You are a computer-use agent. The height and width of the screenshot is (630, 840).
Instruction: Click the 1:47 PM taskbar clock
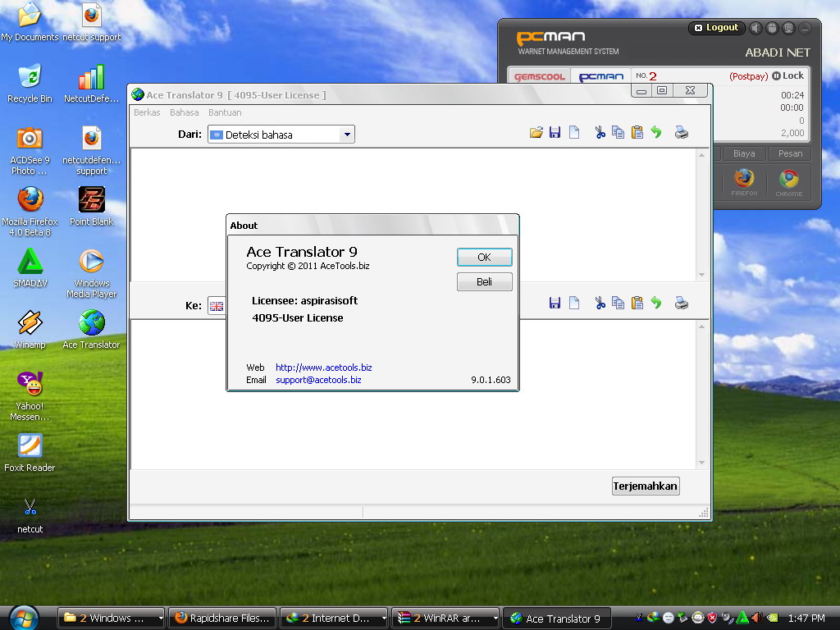[806, 619]
